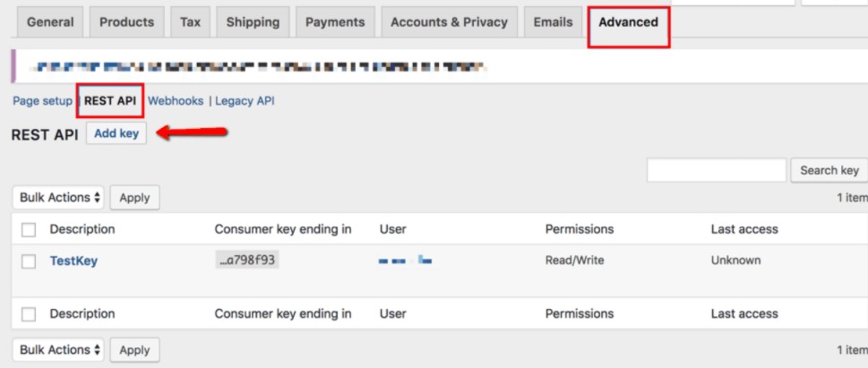This screenshot has width=868, height=368.
Task: Open the Page setup link
Action: [x=43, y=101]
